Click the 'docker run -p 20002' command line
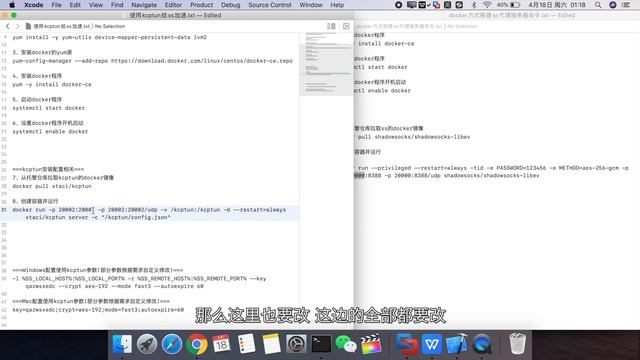This screenshot has height=360, width=640. (149, 210)
